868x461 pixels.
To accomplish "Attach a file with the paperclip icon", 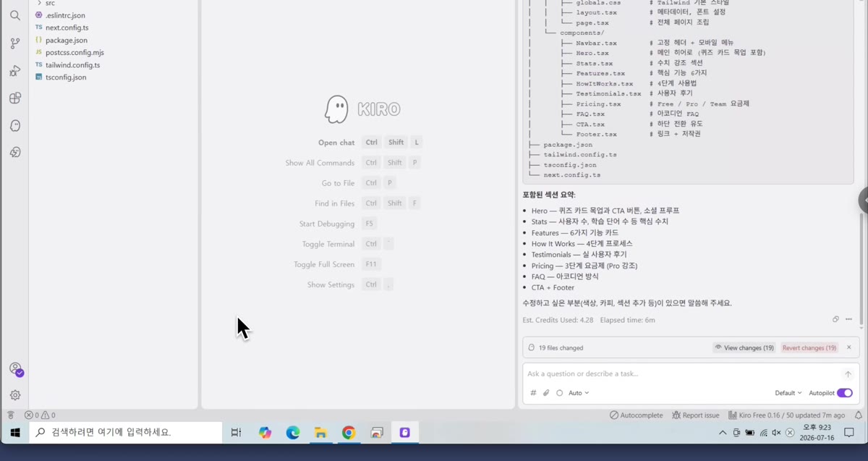I will tap(546, 393).
